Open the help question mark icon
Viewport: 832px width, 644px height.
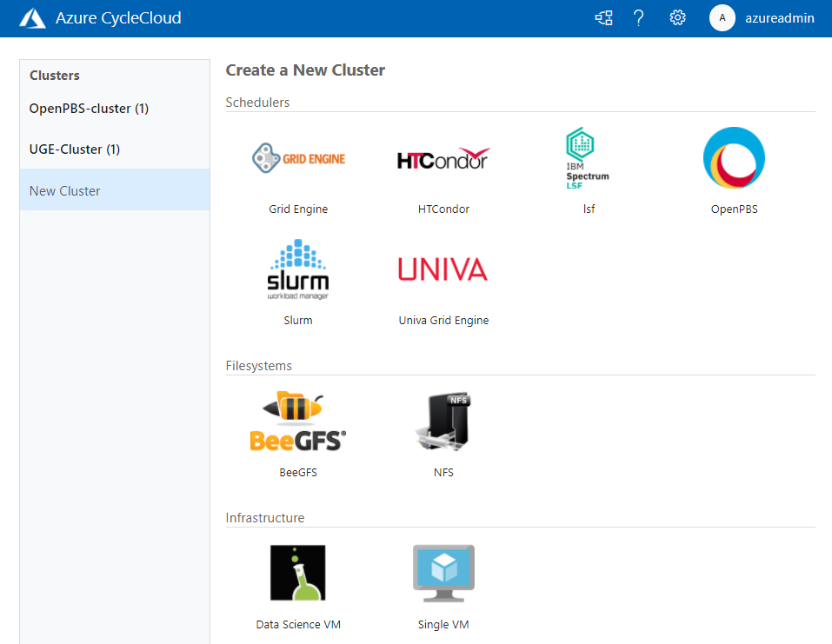tap(638, 17)
